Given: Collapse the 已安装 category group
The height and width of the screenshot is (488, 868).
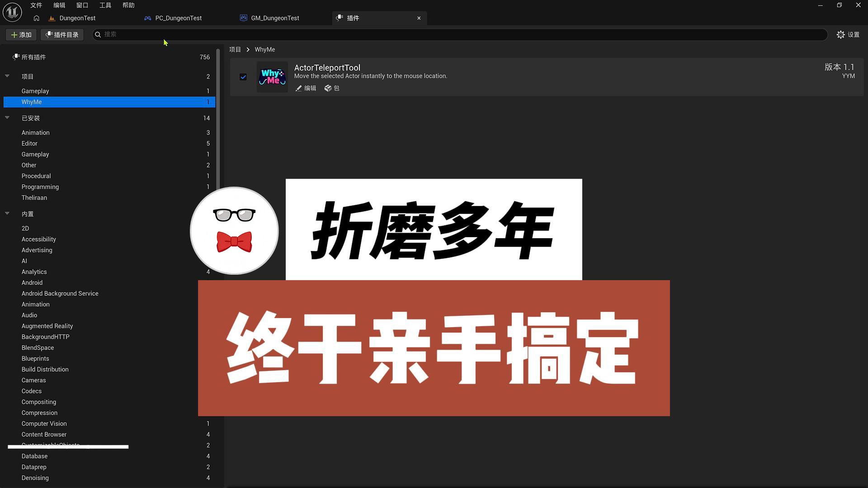Looking at the screenshot, I should point(7,118).
